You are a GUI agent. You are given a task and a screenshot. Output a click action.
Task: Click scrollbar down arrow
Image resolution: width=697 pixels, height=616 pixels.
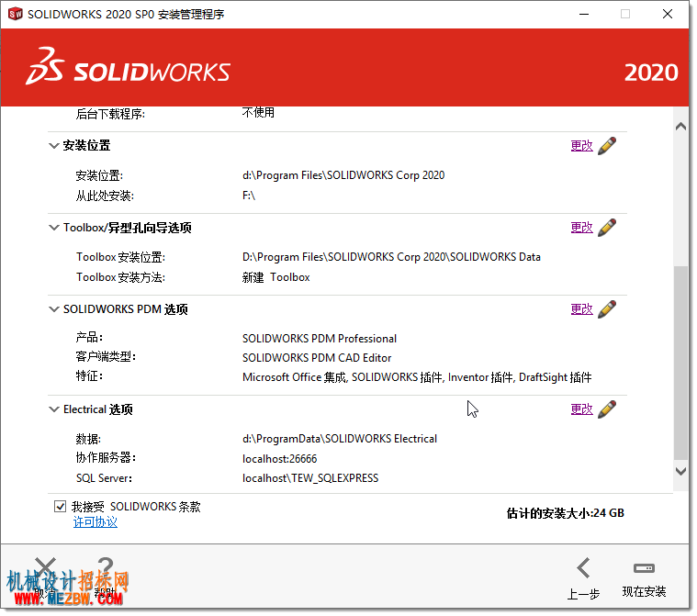click(x=680, y=471)
